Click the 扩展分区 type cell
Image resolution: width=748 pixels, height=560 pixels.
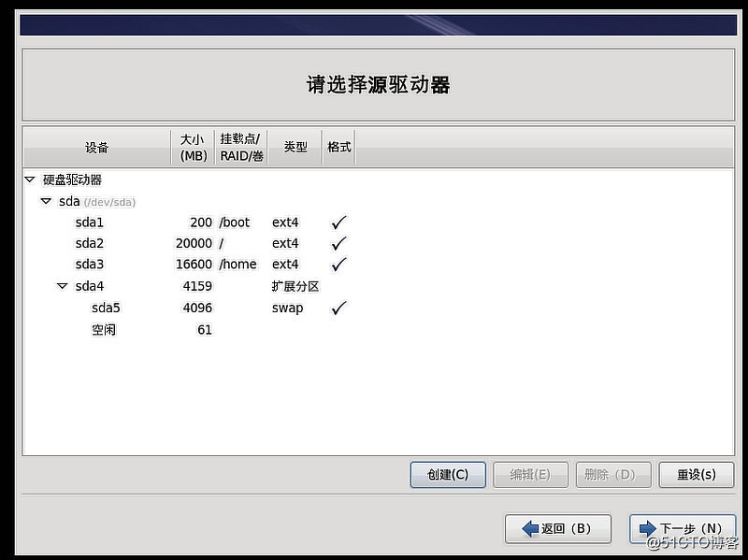[x=295, y=286]
